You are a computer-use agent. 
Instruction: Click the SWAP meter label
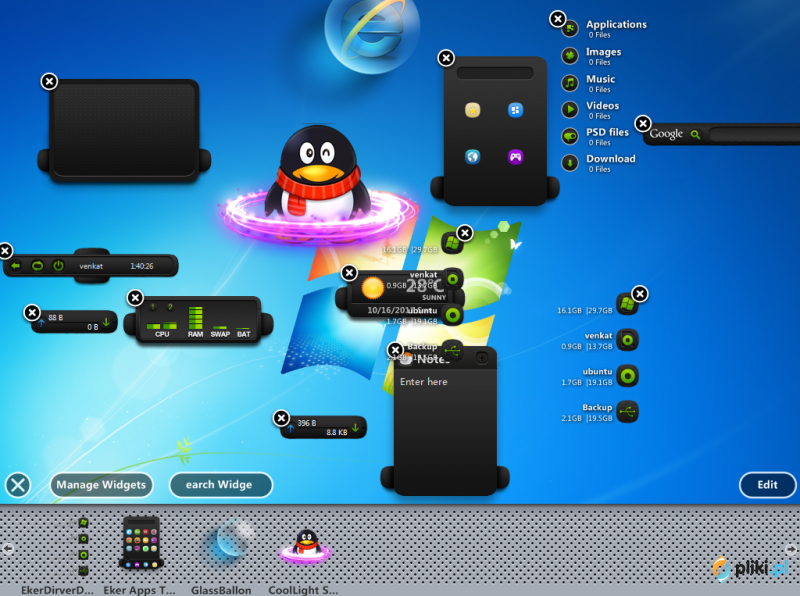(x=220, y=334)
